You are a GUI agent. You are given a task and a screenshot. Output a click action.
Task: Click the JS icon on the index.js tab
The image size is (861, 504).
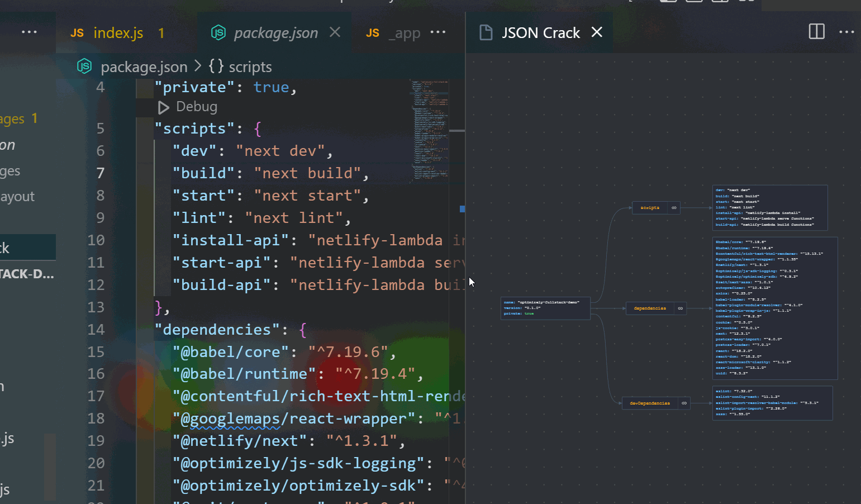(x=77, y=33)
